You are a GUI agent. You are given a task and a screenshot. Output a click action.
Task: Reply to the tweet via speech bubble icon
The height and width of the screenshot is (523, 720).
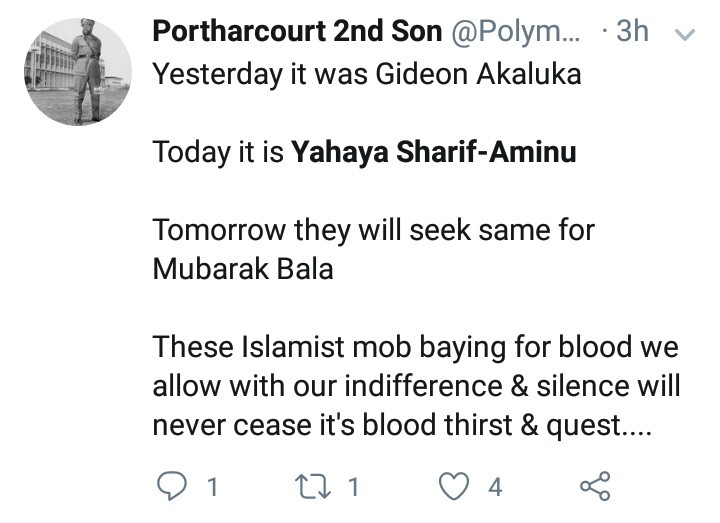point(173,487)
